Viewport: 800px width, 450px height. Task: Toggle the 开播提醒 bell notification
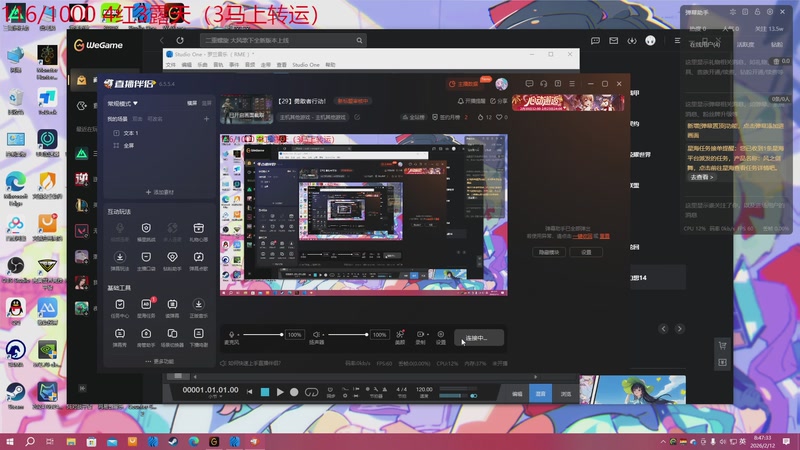point(471,101)
